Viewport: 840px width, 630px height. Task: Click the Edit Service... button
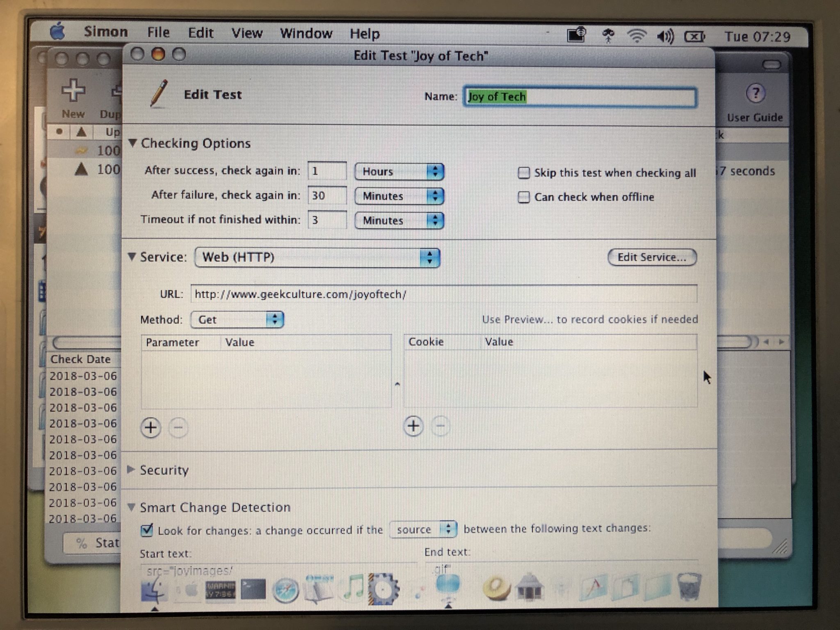pyautogui.click(x=652, y=257)
